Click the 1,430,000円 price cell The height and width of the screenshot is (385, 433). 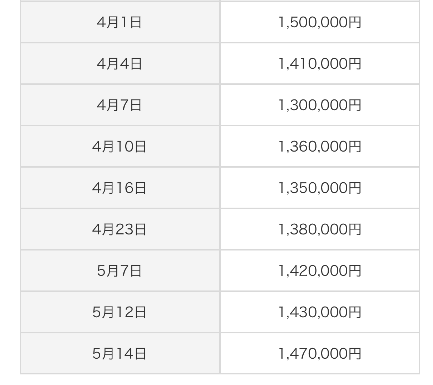click(x=320, y=312)
